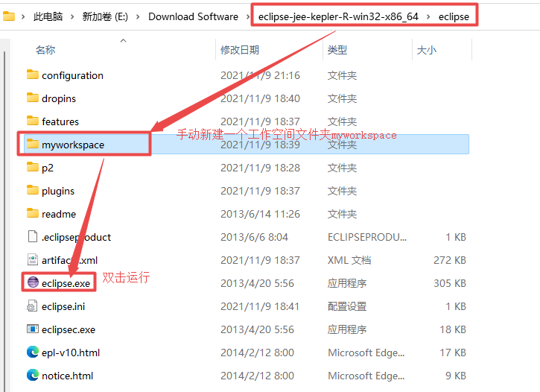Select the plugins file name
Screen dimensions: 540x392
[x=58, y=191]
